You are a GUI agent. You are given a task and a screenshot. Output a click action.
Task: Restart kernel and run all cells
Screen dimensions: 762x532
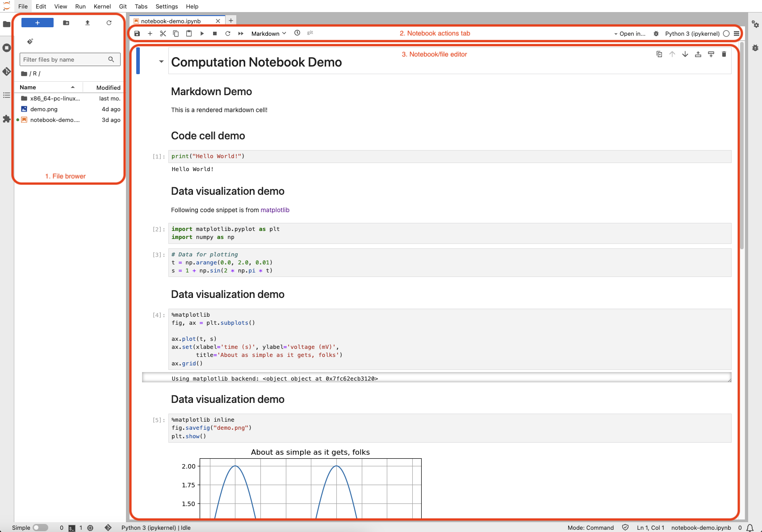pos(241,34)
